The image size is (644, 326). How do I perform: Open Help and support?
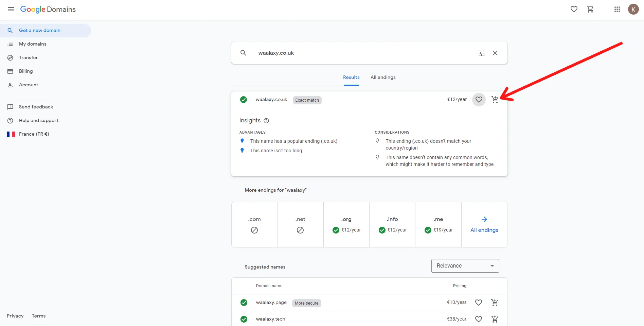[46, 120]
